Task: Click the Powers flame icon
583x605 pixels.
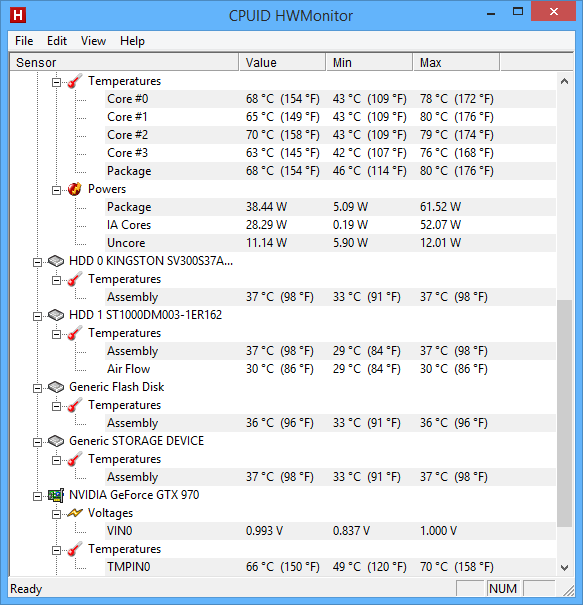Action: click(x=74, y=189)
